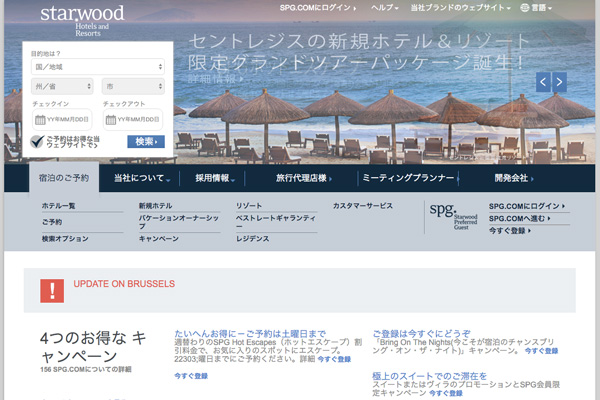
Task: Open the ご登録は今すぐにどうぞ headline
Action: [422, 334]
